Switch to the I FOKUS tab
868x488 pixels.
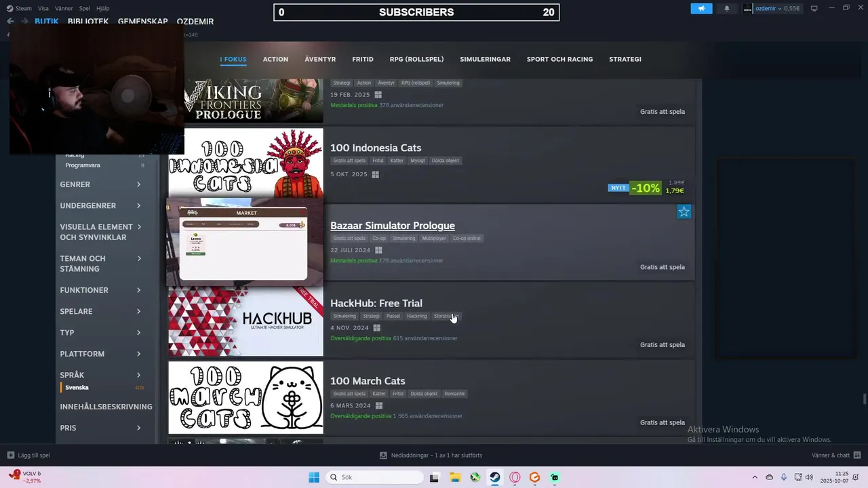pyautogui.click(x=233, y=59)
